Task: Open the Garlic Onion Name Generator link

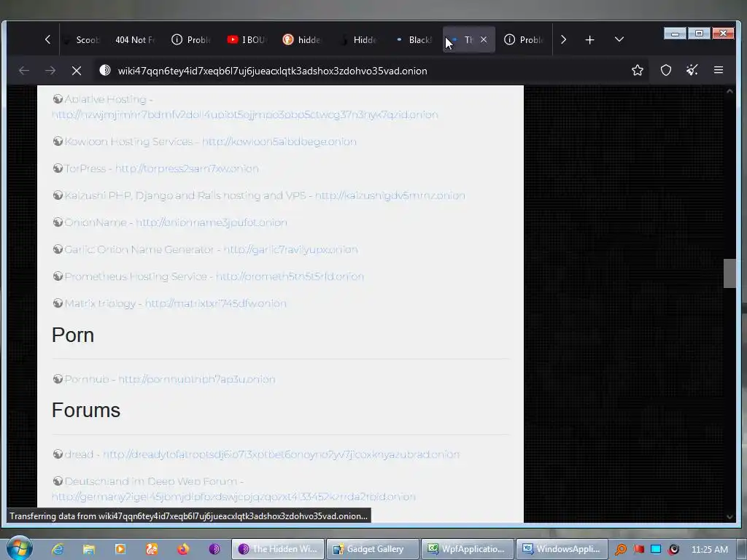Action: tap(290, 249)
